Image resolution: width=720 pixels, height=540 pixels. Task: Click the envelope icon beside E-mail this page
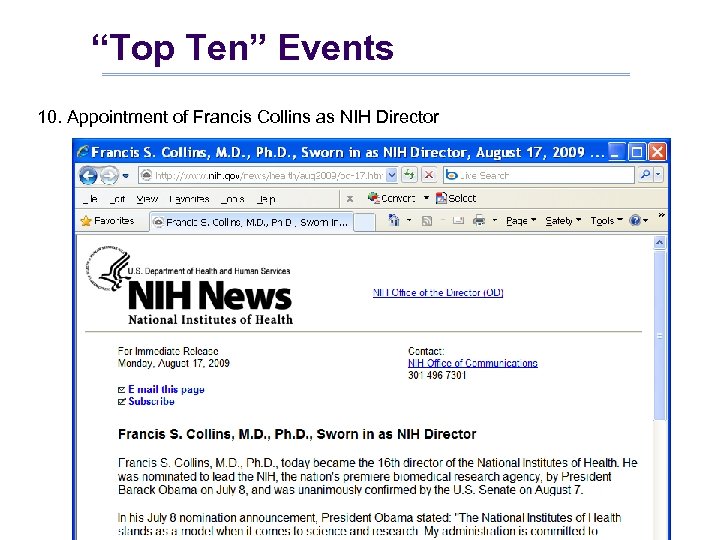[x=122, y=390]
